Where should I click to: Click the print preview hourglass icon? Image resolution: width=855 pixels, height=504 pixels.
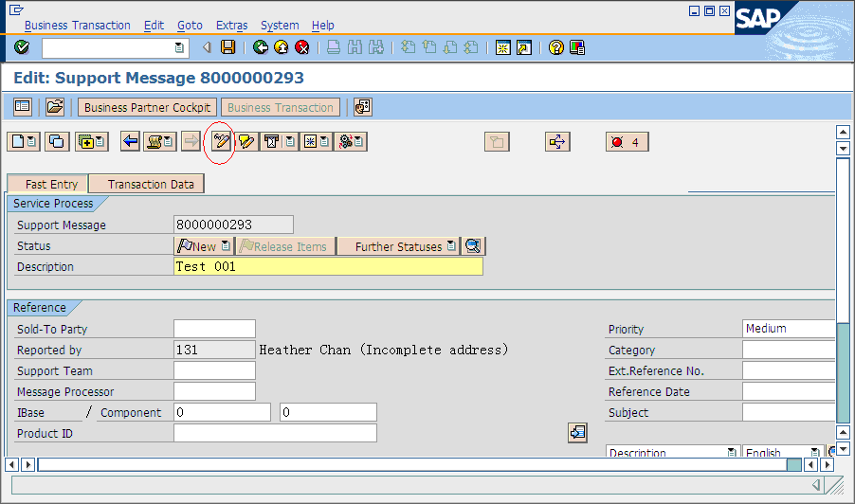click(280, 142)
